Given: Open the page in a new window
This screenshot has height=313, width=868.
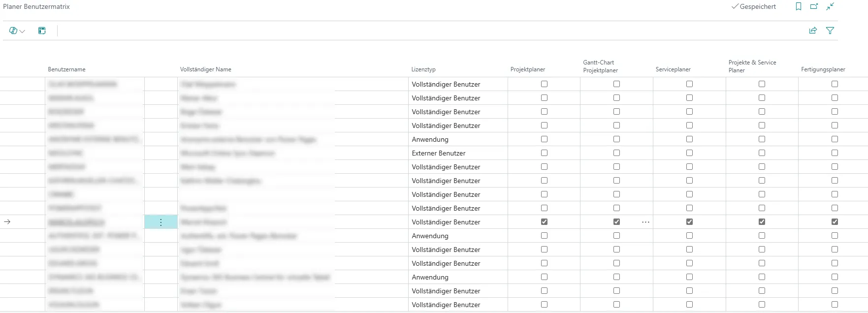Looking at the screenshot, I should (814, 6).
